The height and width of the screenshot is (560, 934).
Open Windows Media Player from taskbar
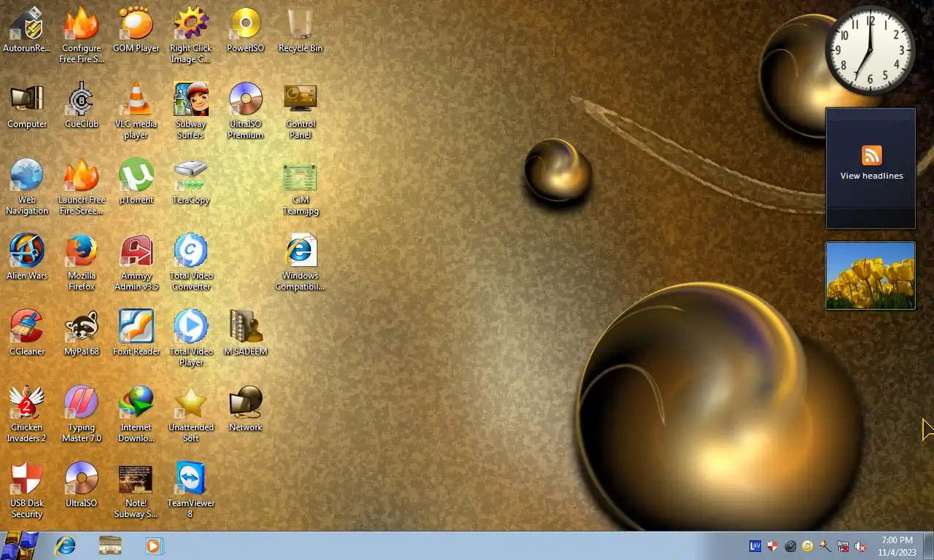154,545
